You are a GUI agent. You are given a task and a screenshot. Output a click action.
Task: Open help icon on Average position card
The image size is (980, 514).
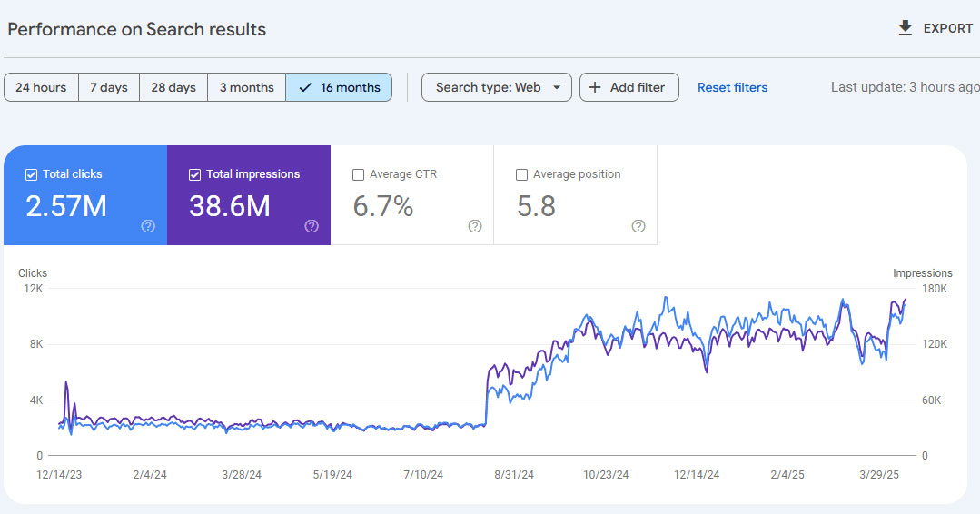638,226
